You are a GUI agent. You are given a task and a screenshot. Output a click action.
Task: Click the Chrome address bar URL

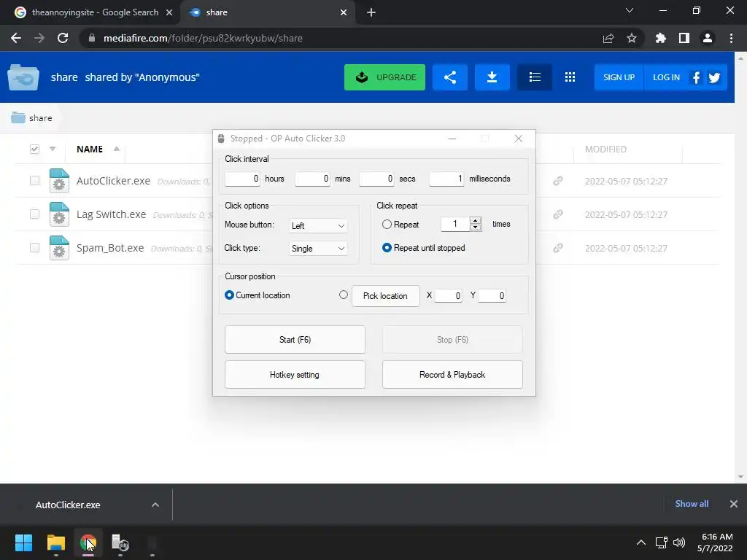pyautogui.click(x=203, y=38)
